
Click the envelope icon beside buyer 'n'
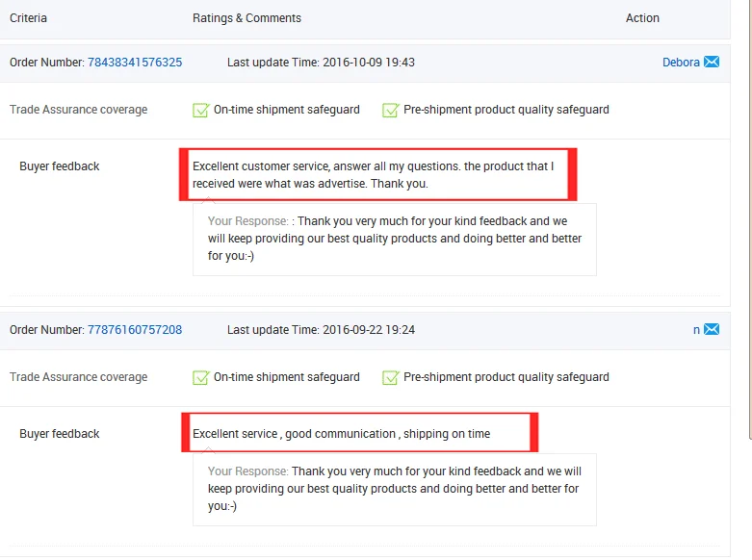tap(712, 330)
